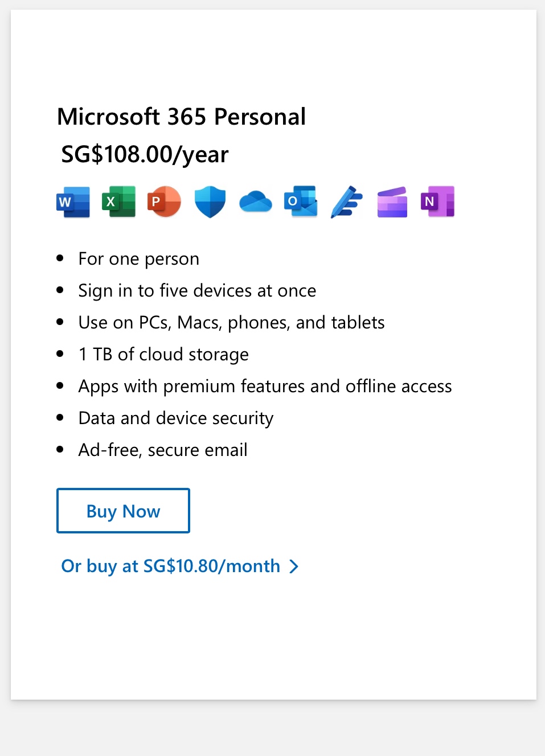The height and width of the screenshot is (756, 545).
Task: Click the OneNote app icon
Action: [438, 202]
